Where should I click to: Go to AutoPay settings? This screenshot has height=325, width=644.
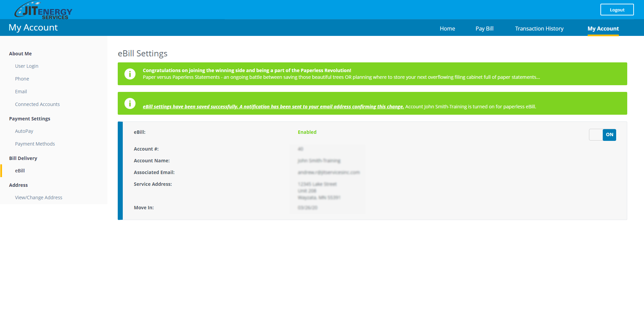(x=24, y=131)
